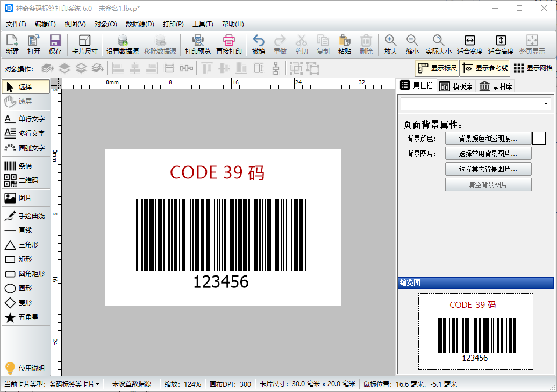Select the 选择 pointer tool
This screenshot has width=557, height=392.
coord(26,86)
